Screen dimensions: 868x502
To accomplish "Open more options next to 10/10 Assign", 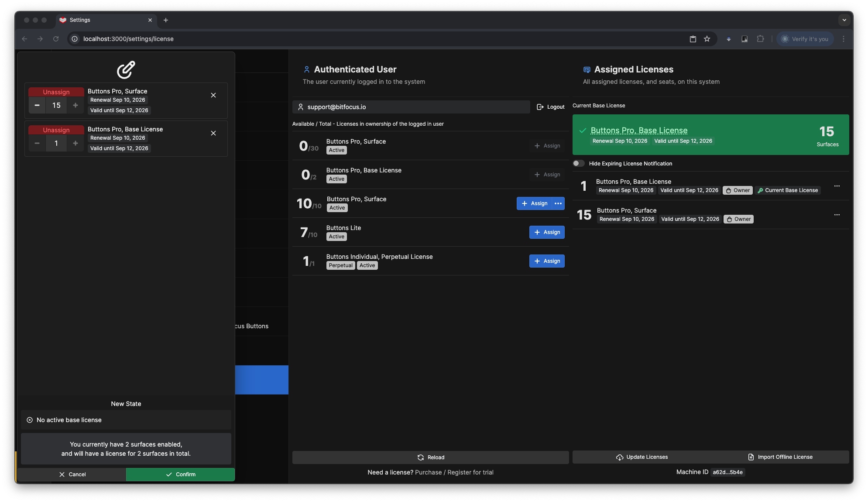I will (x=558, y=203).
